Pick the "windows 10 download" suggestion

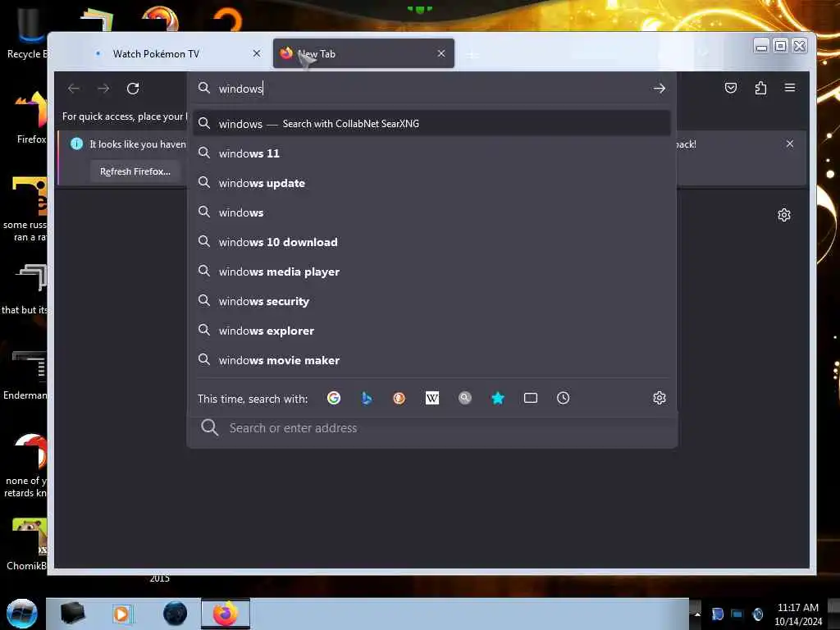coord(431,242)
